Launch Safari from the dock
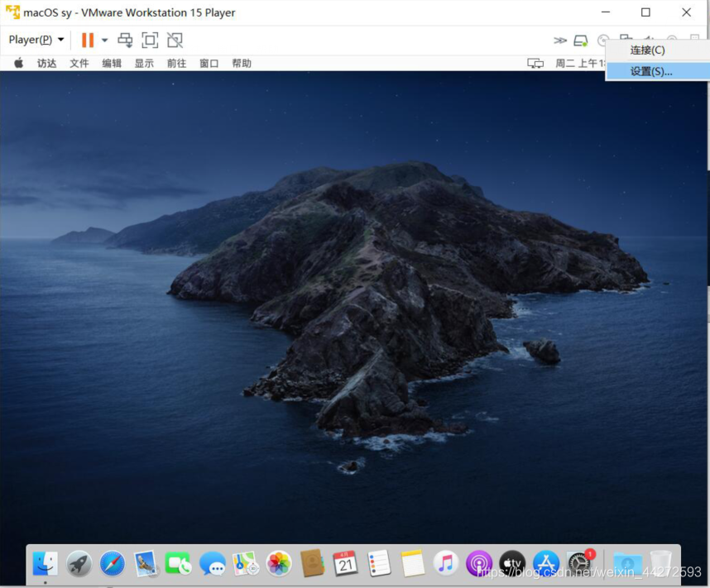Screen dimensions: 710x588 click(x=113, y=563)
